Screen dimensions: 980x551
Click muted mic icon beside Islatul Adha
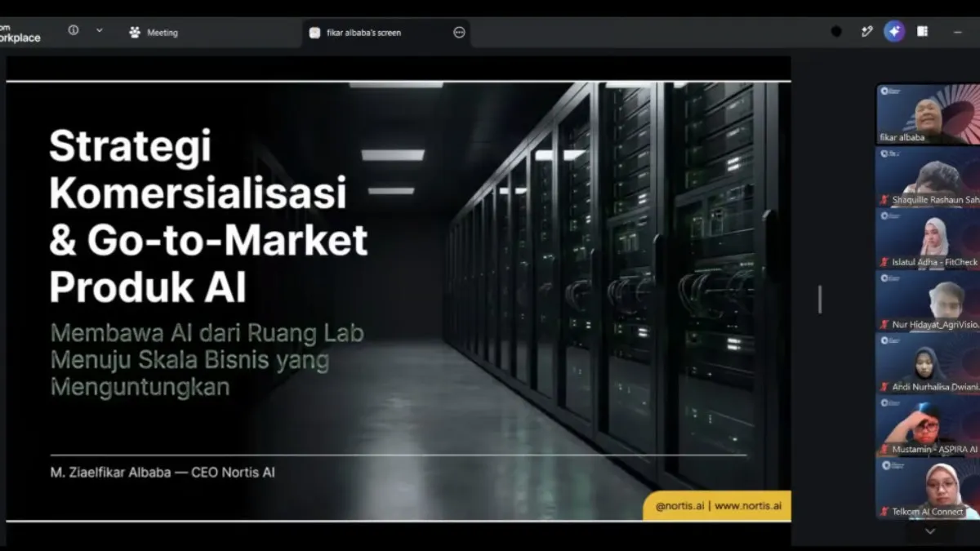pyautogui.click(x=884, y=262)
